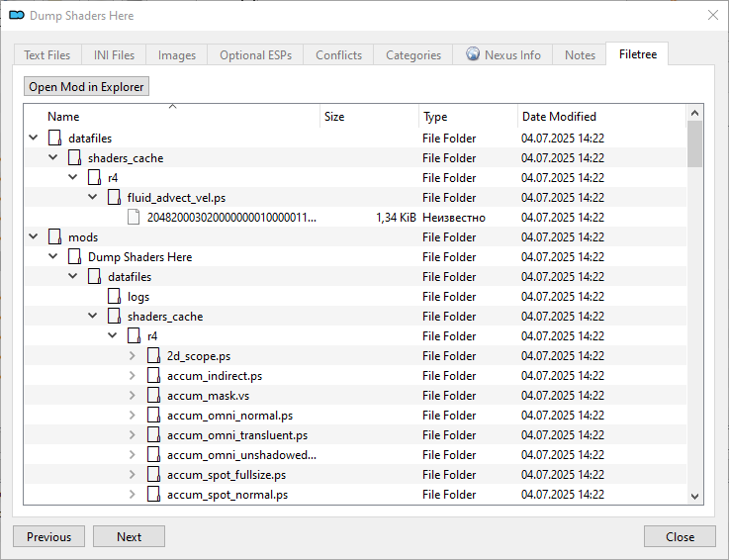Image resolution: width=729 pixels, height=560 pixels.
Task: Click the file icon of the 2048200030200000... entry
Action: click(x=134, y=218)
